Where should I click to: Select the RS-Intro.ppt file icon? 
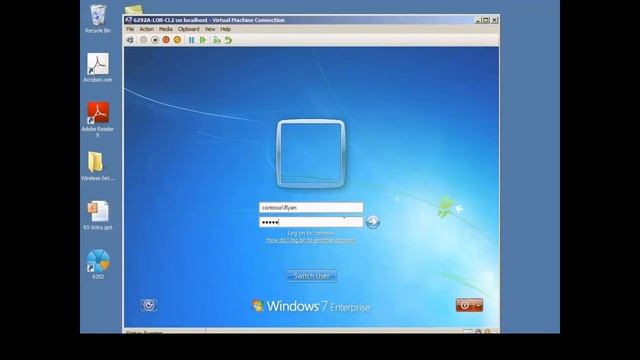[98, 216]
